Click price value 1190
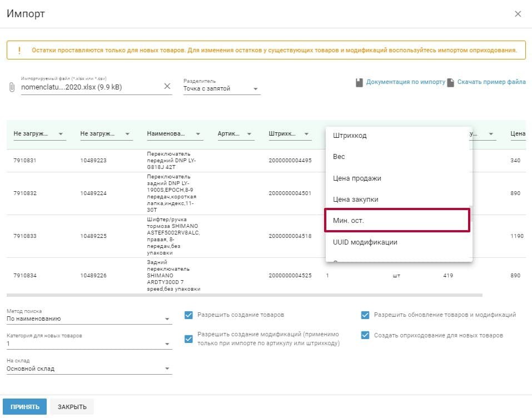Screen dimensions: 532x418 coord(517,236)
